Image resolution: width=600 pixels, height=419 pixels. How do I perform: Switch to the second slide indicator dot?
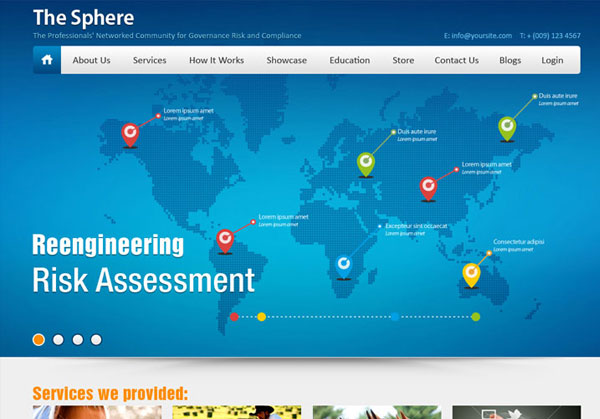[58, 339]
